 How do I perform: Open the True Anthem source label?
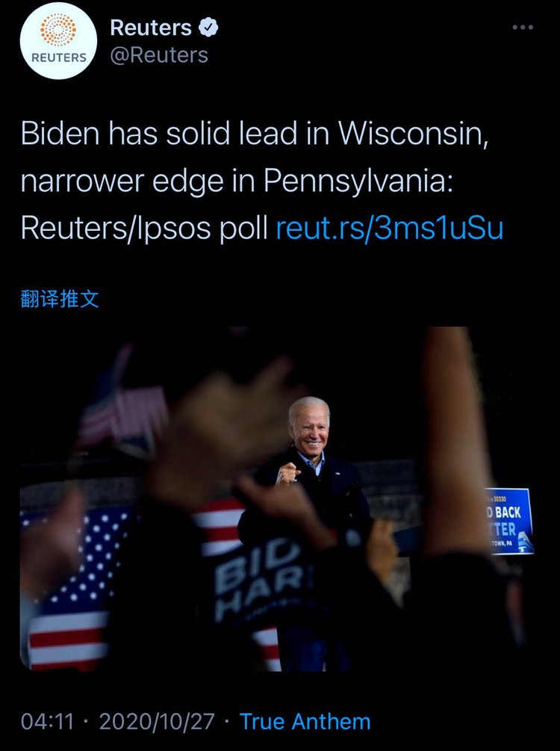click(305, 721)
